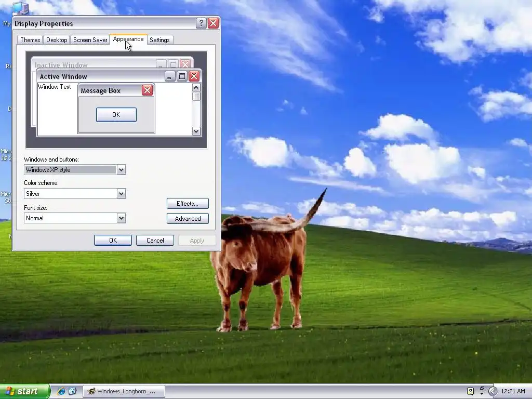The width and height of the screenshot is (532, 399).
Task: Launch Internet Explorer from Quick Launch
Action: pyautogui.click(x=61, y=391)
